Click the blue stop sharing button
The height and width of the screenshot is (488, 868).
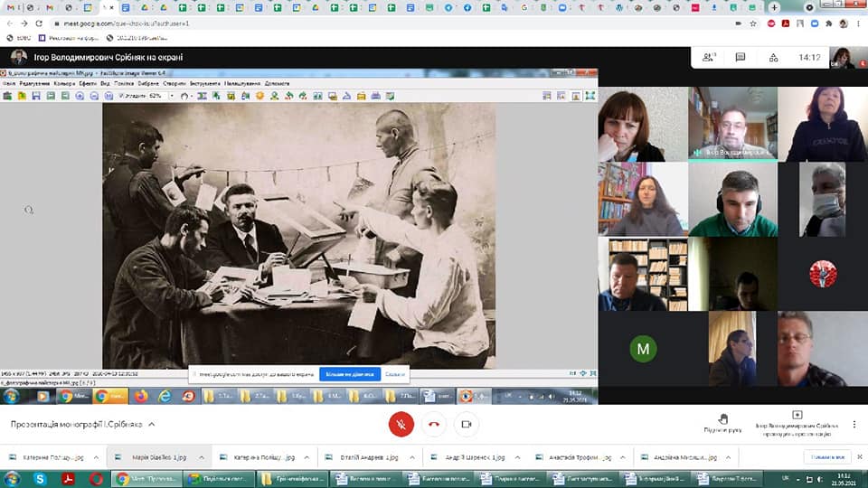(349, 373)
